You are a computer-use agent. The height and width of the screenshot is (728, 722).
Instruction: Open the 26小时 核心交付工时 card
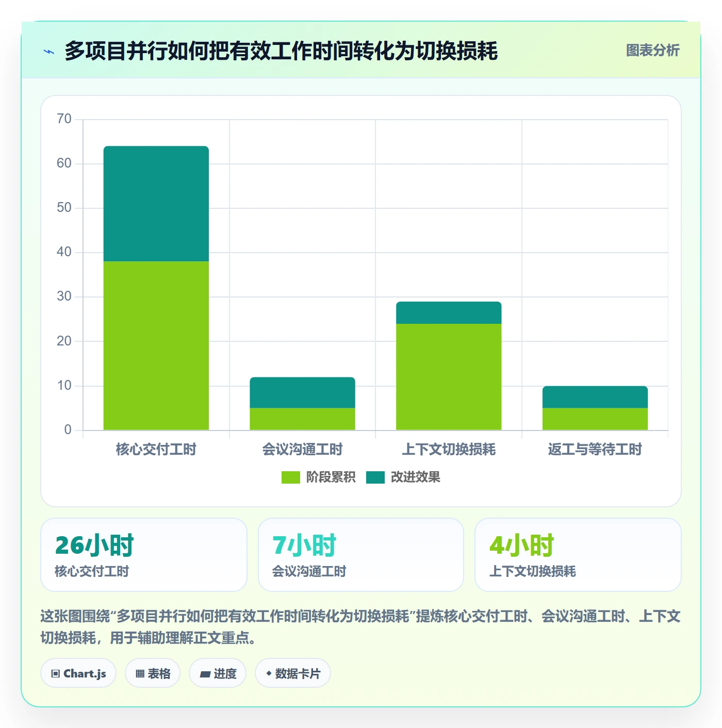pos(144,555)
